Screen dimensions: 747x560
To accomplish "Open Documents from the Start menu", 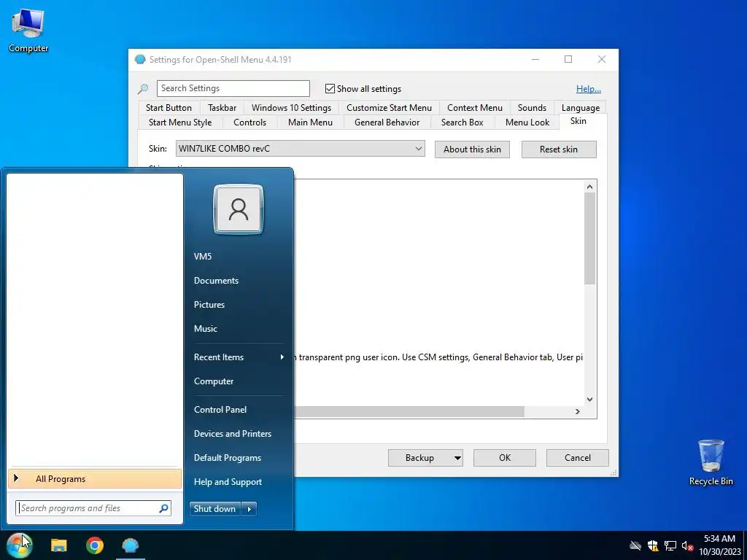I will click(239, 281).
